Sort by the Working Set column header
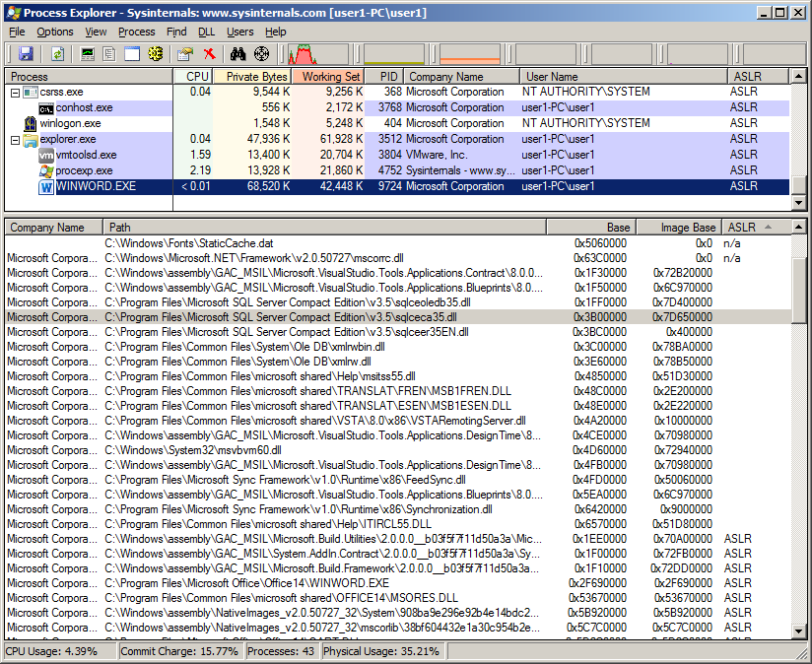 click(x=328, y=77)
